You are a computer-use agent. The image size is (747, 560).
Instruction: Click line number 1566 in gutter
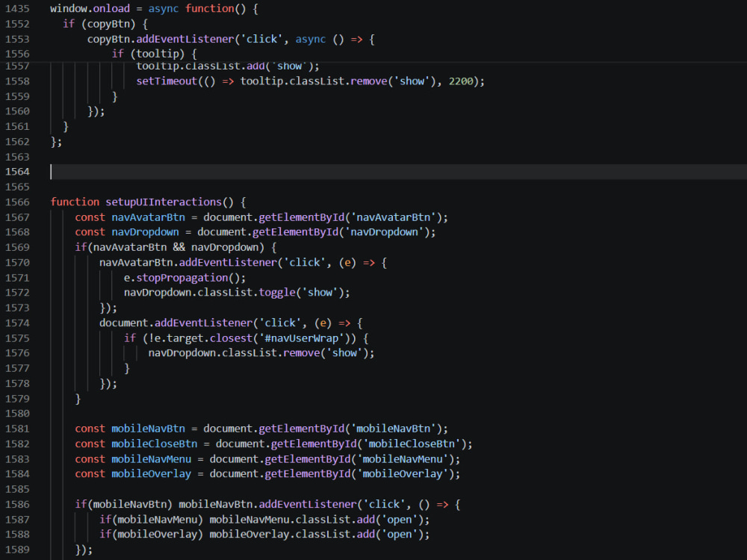tap(18, 202)
